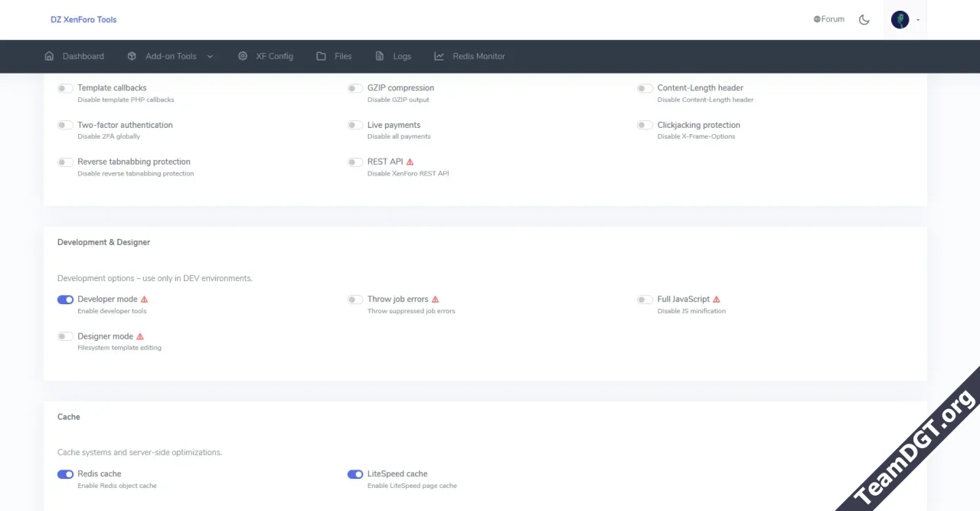Open the Forum link

[x=829, y=19]
